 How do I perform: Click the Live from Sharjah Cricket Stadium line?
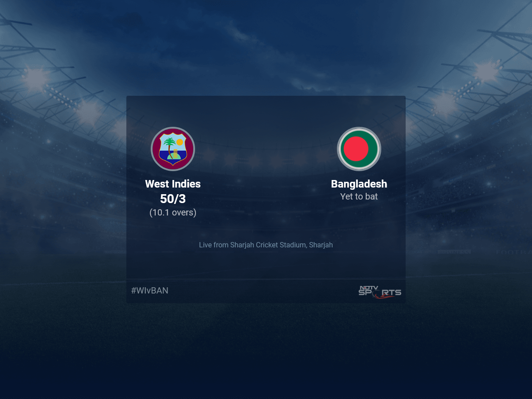click(266, 245)
